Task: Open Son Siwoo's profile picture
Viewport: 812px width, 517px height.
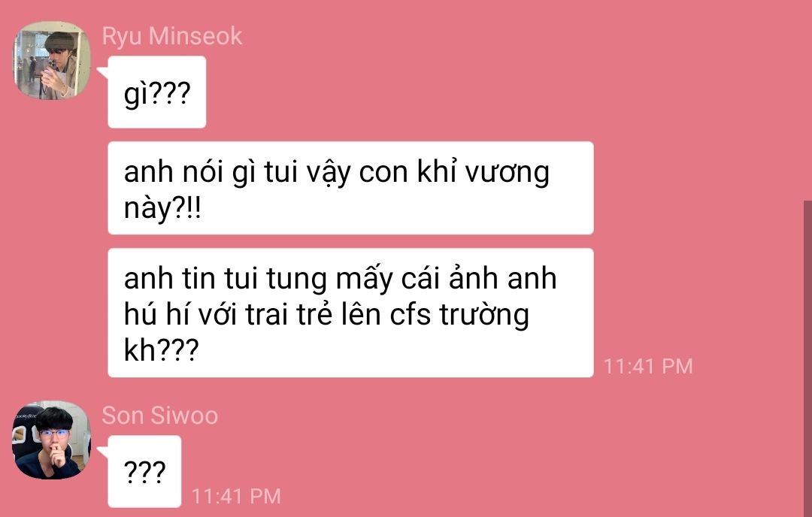Action: point(52,440)
